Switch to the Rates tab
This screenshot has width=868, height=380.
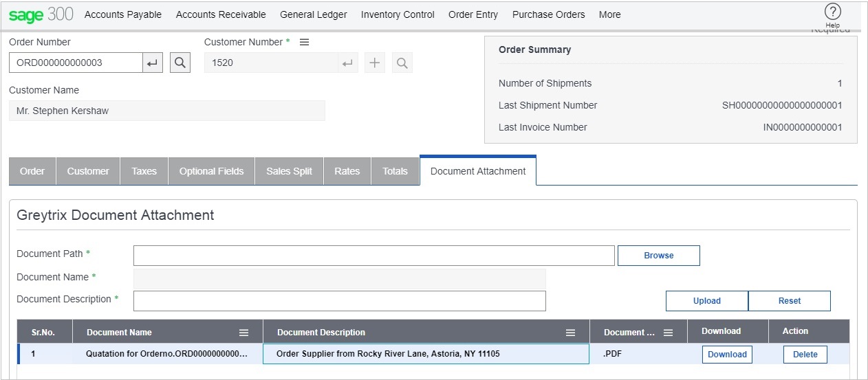coord(347,171)
